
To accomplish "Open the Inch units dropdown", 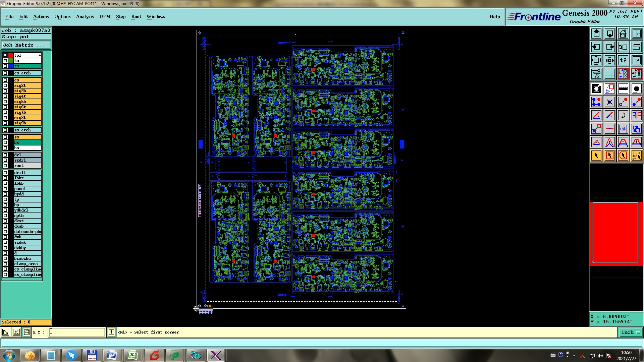I will (631, 332).
